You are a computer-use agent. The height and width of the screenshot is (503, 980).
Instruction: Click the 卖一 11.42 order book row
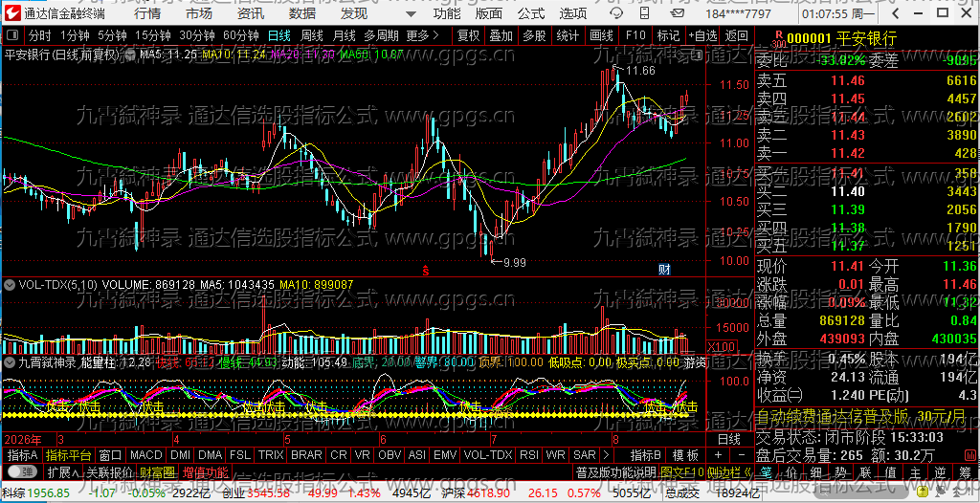866,153
